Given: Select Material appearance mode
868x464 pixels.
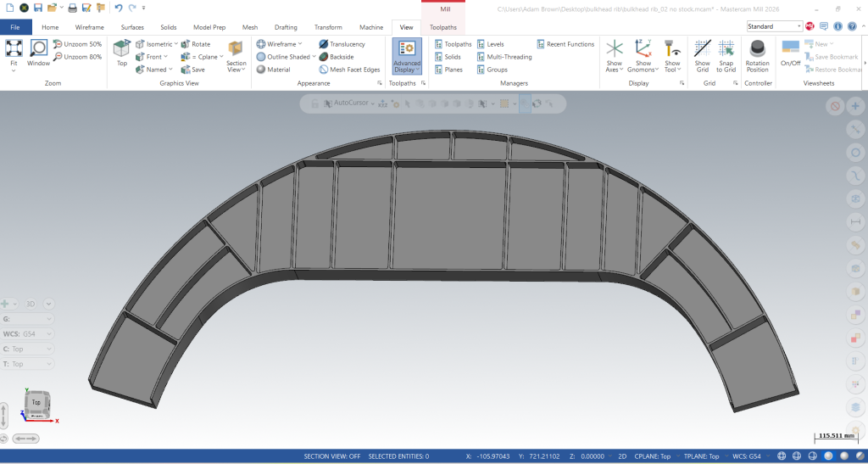Looking at the screenshot, I should (274, 70).
